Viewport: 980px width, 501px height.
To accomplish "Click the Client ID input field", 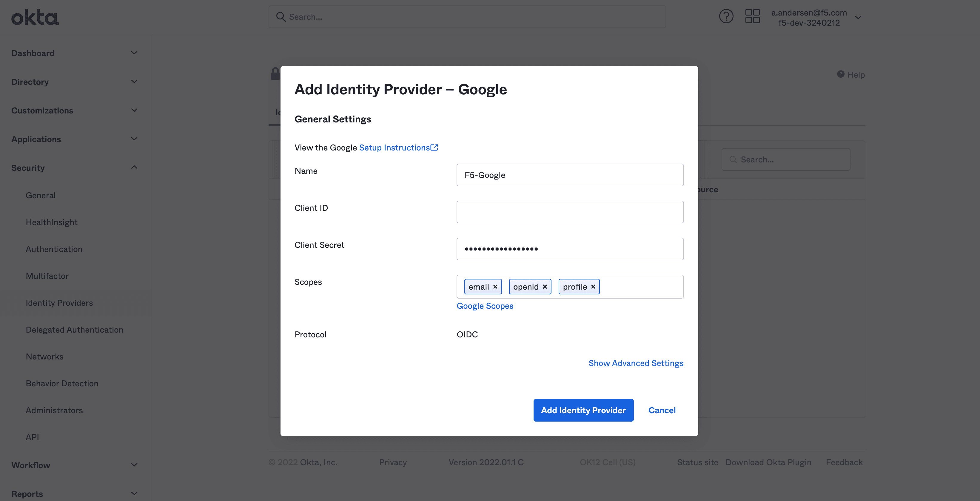I will (570, 211).
